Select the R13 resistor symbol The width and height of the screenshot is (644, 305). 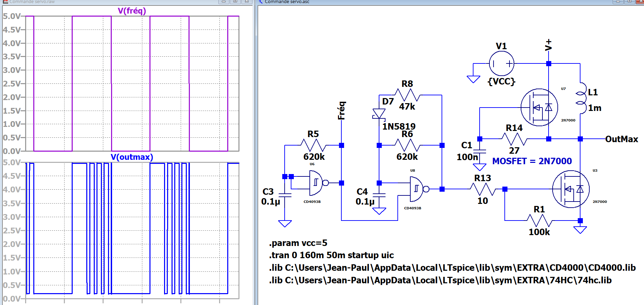pyautogui.click(x=483, y=189)
